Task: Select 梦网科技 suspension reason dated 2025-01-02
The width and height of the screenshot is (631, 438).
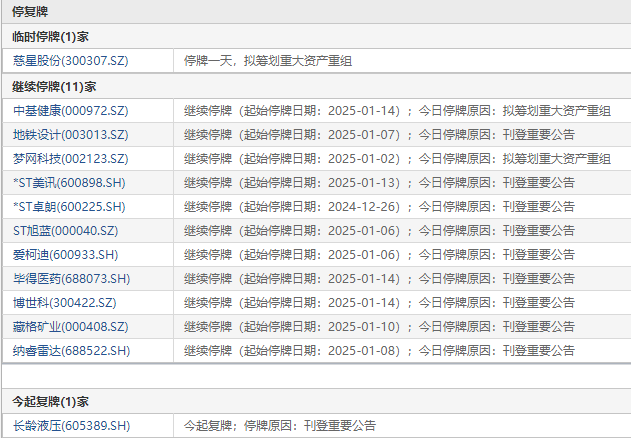Action: pos(398,159)
